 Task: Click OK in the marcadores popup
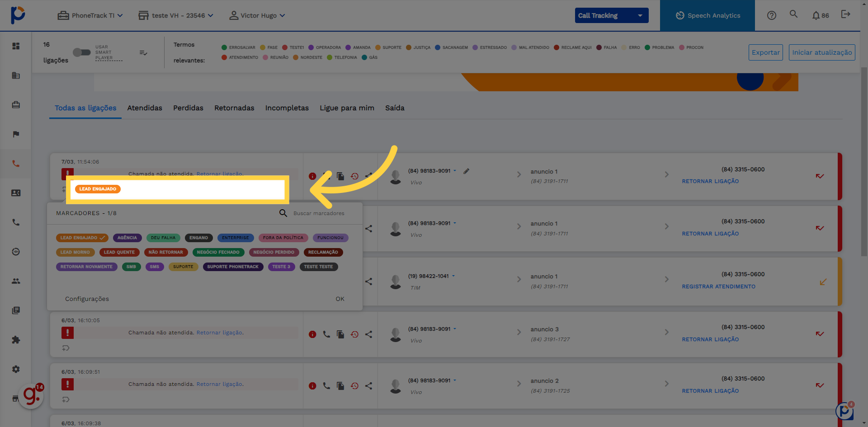tap(340, 299)
